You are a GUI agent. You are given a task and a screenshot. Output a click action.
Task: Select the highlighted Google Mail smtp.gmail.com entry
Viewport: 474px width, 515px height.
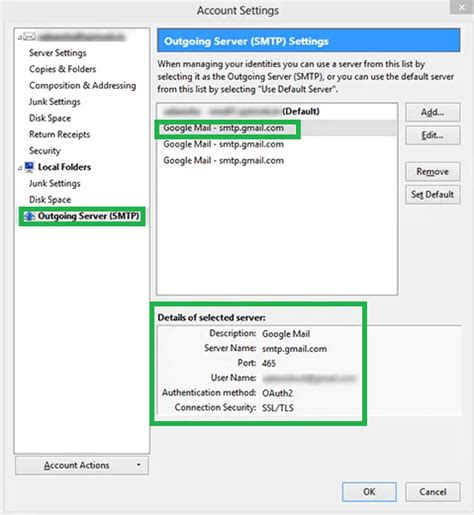(277, 128)
